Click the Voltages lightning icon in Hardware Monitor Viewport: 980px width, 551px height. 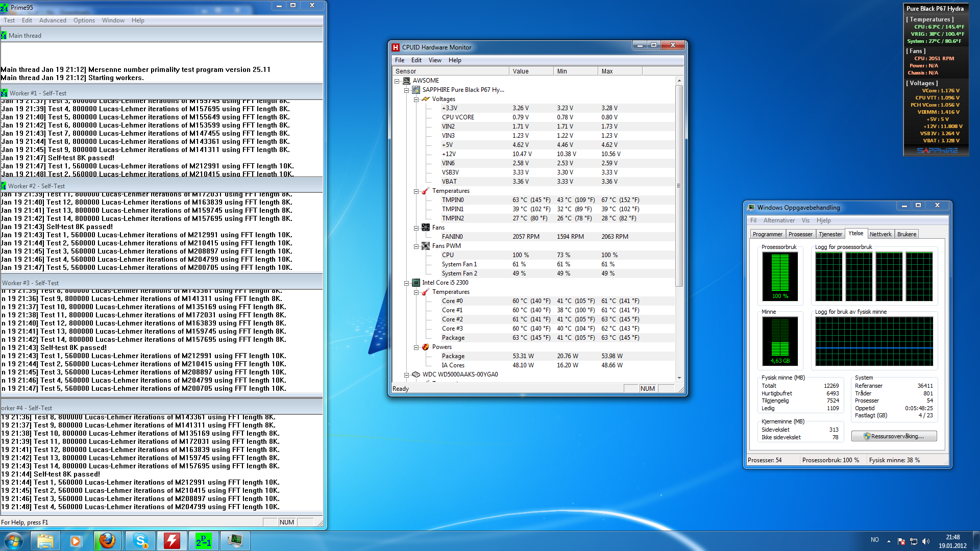click(426, 99)
